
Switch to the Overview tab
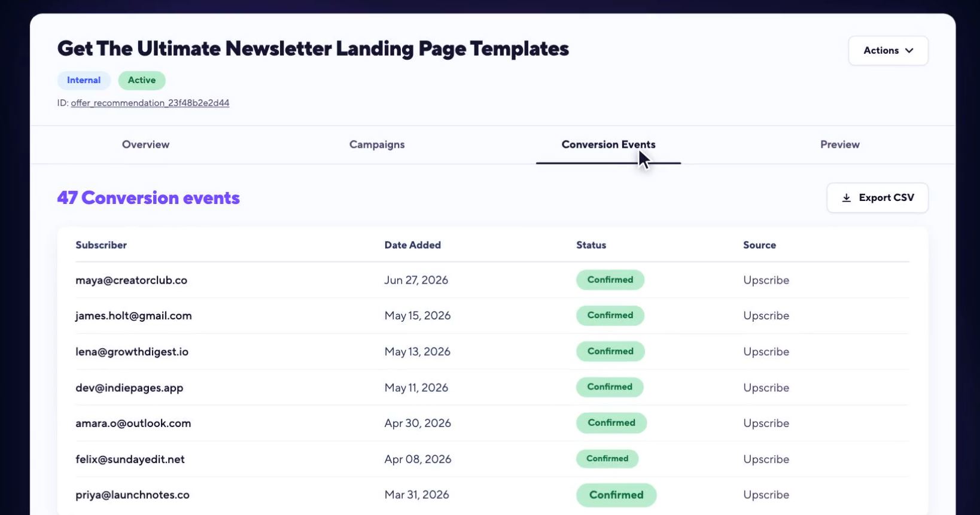[x=145, y=145]
